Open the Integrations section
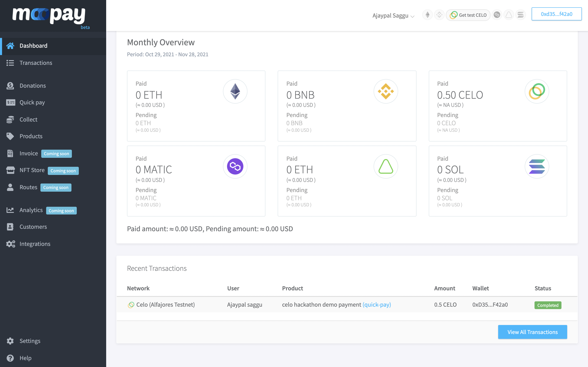 (x=35, y=244)
